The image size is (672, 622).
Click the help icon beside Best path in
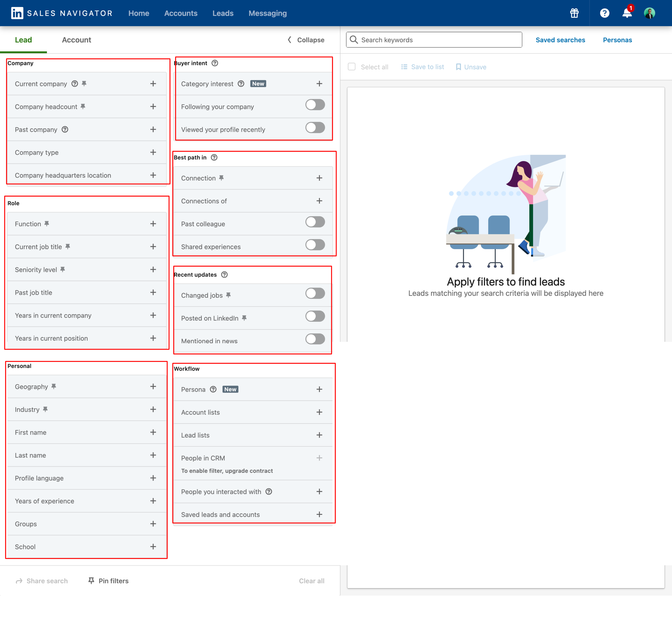point(214,157)
